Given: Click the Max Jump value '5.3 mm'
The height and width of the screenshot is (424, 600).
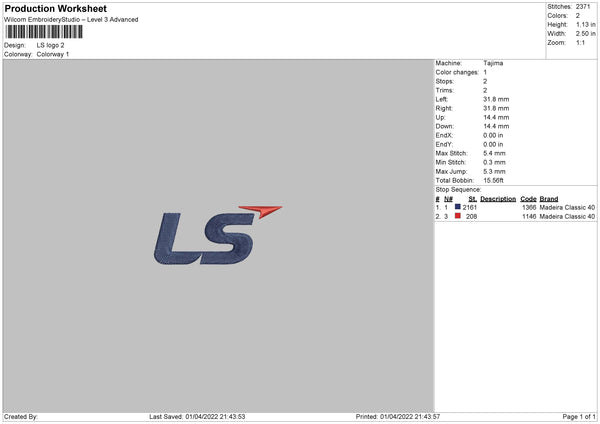Looking at the screenshot, I should 494,171.
